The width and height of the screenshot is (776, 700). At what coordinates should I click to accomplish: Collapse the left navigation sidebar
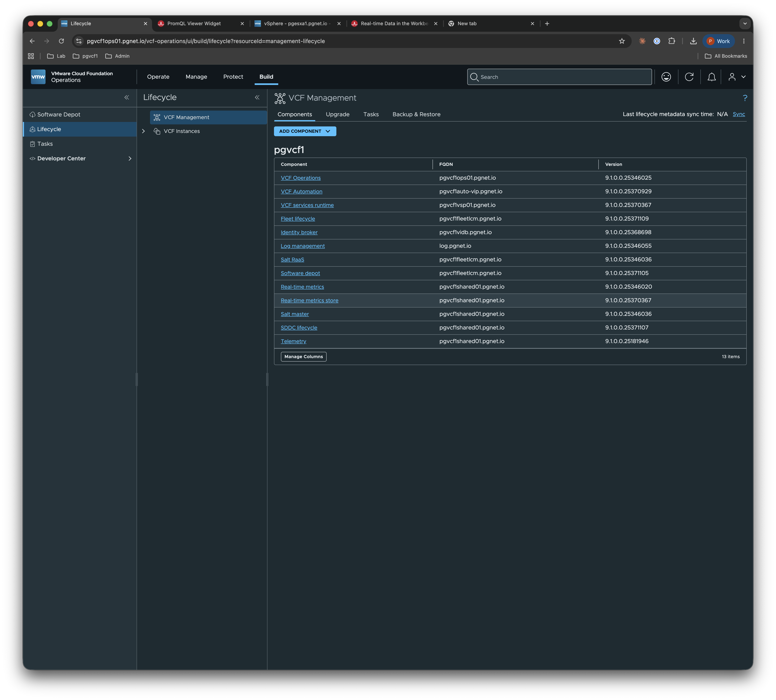pos(126,97)
